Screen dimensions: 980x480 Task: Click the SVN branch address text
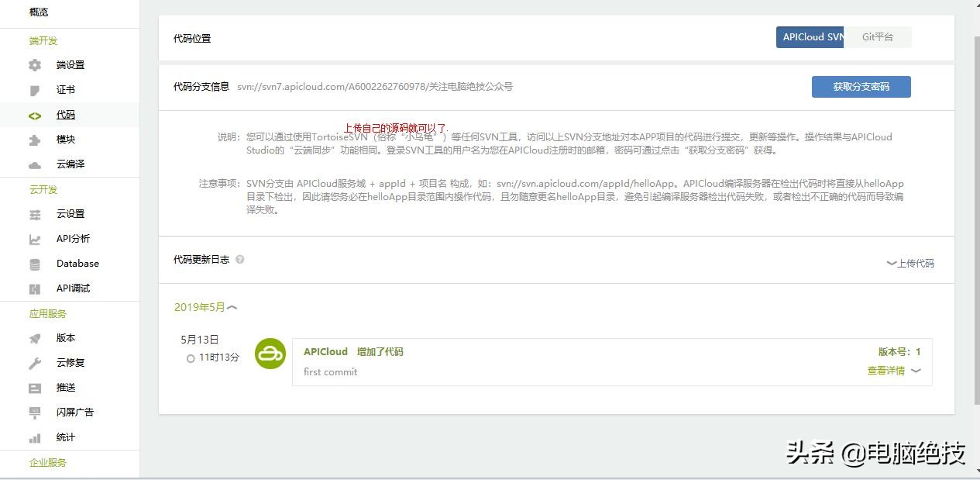point(375,87)
